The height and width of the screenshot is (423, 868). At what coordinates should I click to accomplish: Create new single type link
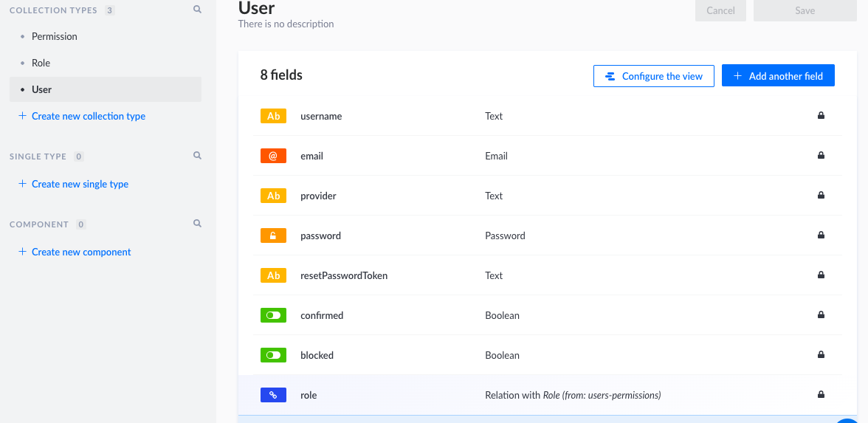80,184
